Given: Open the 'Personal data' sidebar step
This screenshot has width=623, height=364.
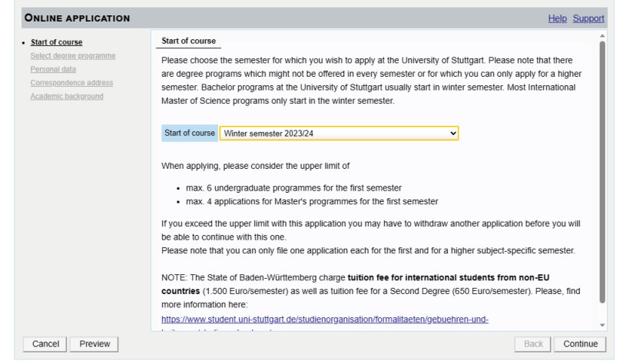Looking at the screenshot, I should click(53, 69).
